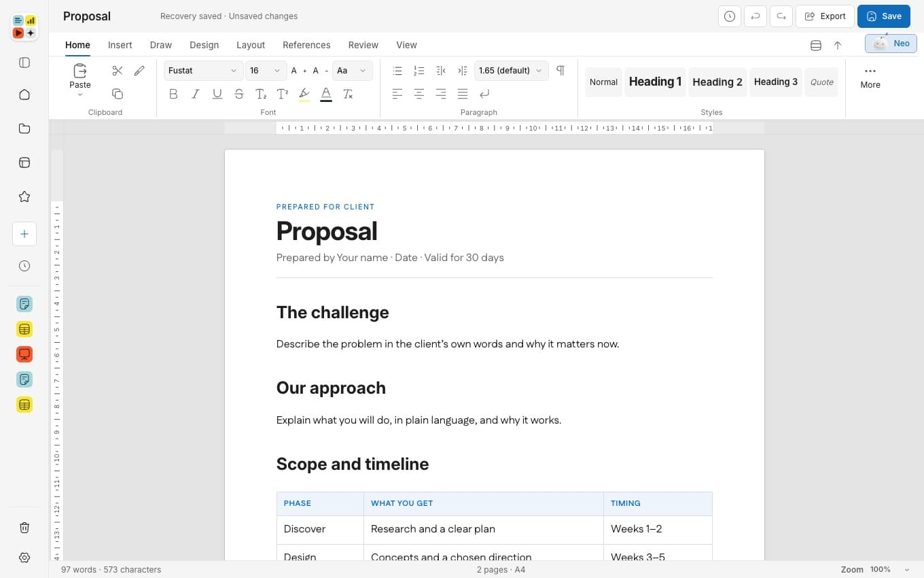
Task: Open starred items in the sidebar
Action: (24, 197)
